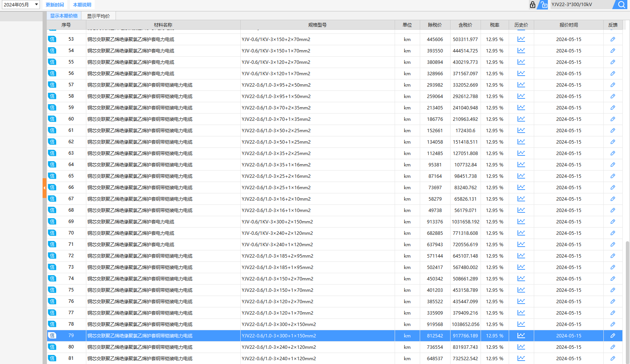Submit feedback via pencil icon in row 62

click(x=613, y=142)
